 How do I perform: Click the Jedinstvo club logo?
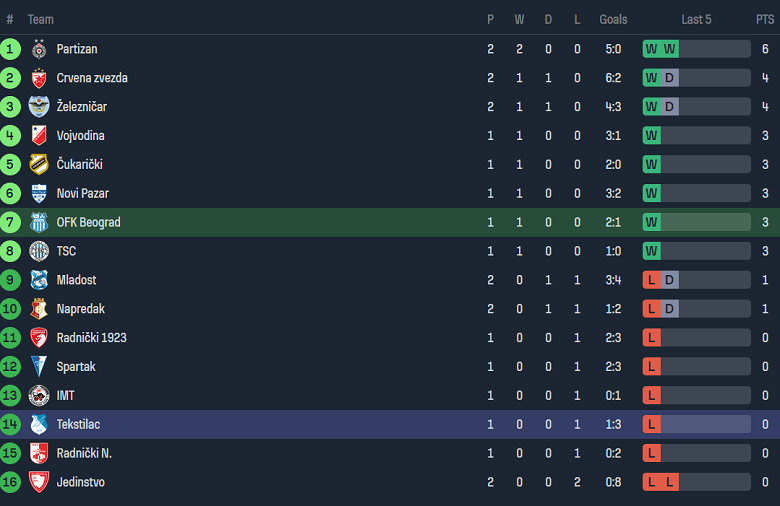coord(39,482)
